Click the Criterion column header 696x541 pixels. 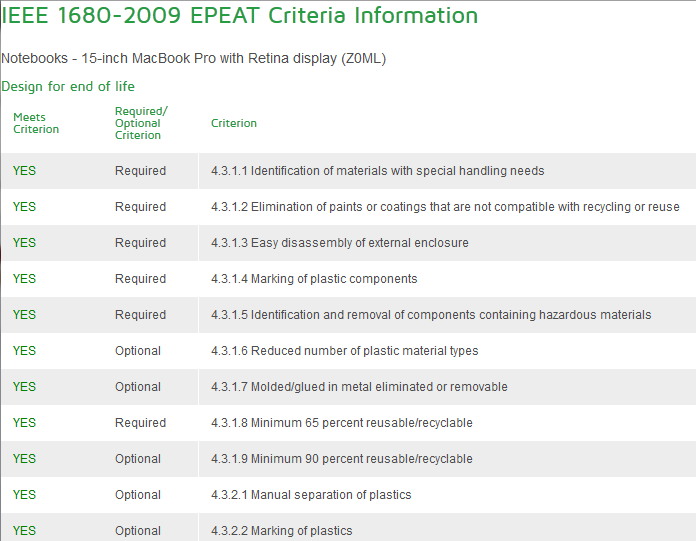click(234, 123)
